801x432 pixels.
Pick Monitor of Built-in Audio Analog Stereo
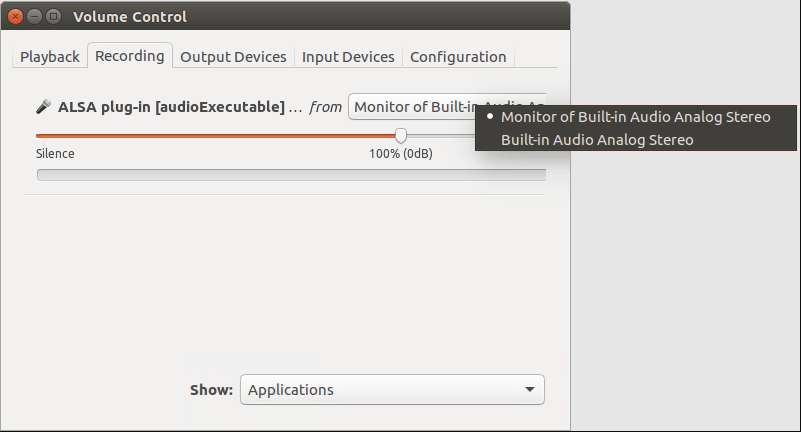(635, 117)
